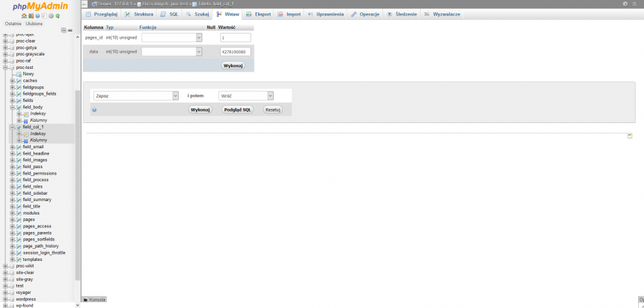Open the Import tab

coord(289,14)
